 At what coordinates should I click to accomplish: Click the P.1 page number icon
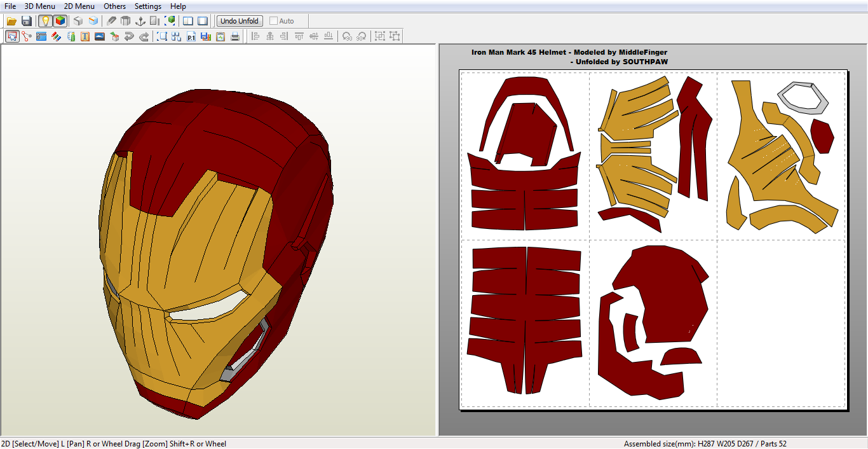[x=191, y=36]
